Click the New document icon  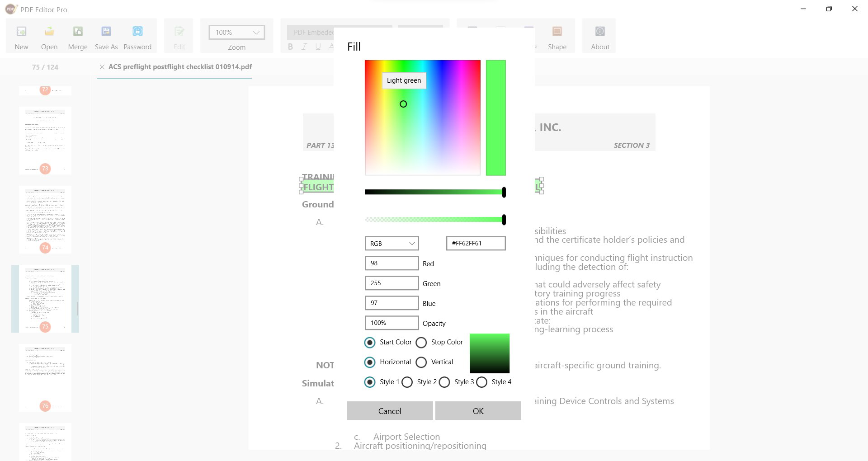pyautogui.click(x=21, y=32)
